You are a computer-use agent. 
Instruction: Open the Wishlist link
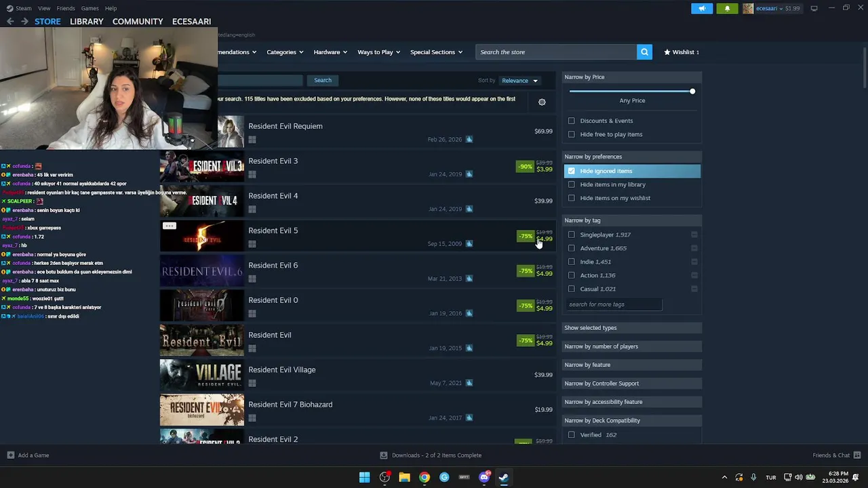[681, 52]
